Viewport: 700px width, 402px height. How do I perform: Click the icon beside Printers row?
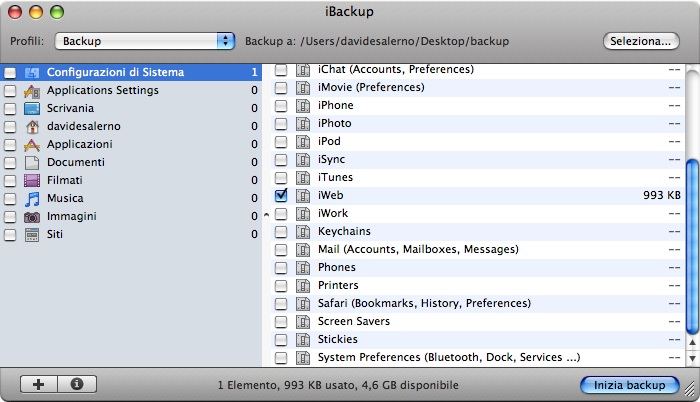tap(303, 285)
